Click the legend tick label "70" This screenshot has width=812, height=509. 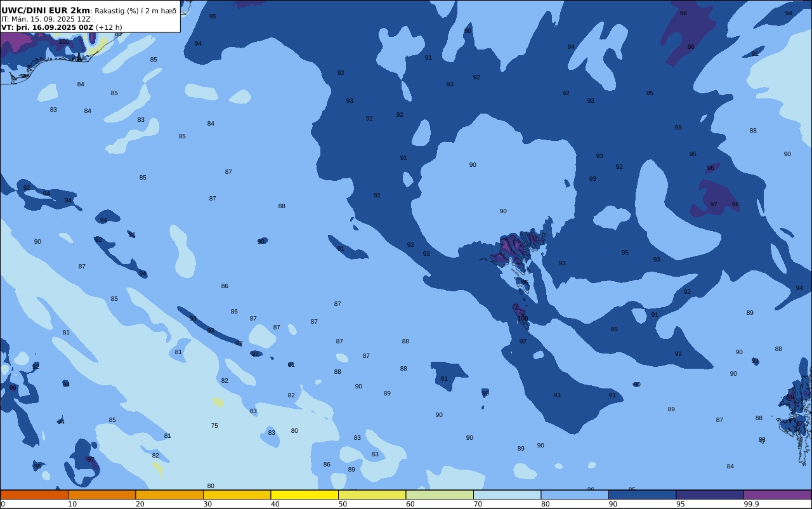pos(478,504)
